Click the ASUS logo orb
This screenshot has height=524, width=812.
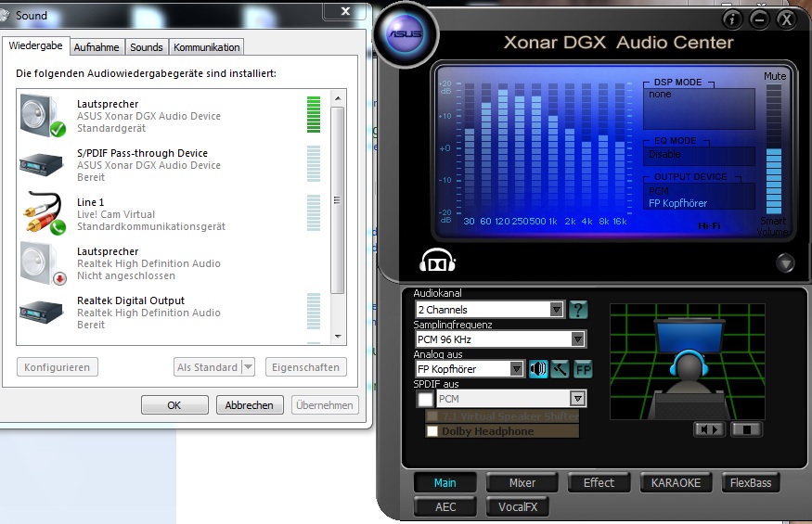(x=406, y=34)
